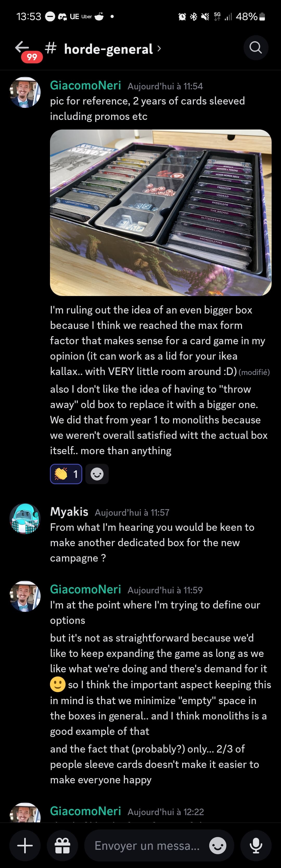This screenshot has width=281, height=868.
Task: Tap the Myakis username
Action: pyautogui.click(x=69, y=512)
